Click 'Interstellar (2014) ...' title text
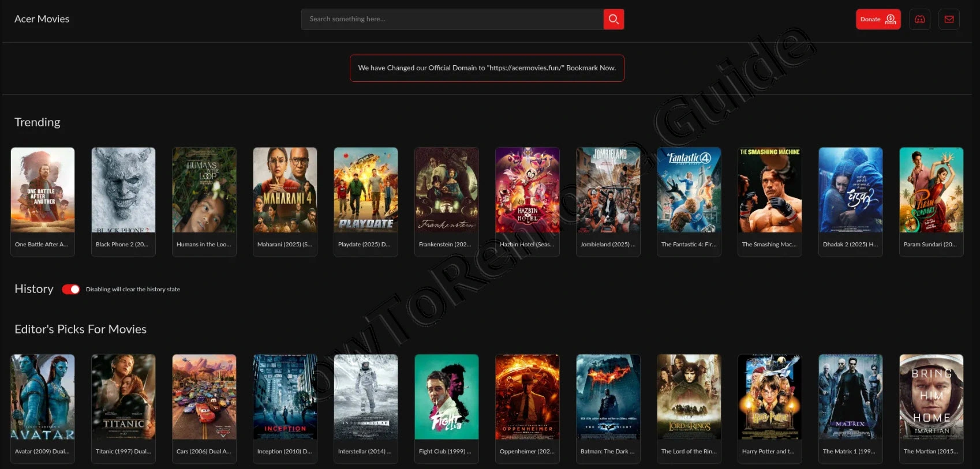This screenshot has width=980, height=469. (x=365, y=452)
